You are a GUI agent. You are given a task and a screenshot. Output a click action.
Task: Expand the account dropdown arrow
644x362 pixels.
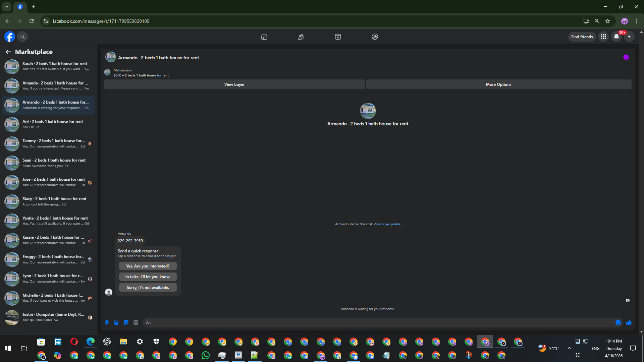pyautogui.click(x=629, y=37)
